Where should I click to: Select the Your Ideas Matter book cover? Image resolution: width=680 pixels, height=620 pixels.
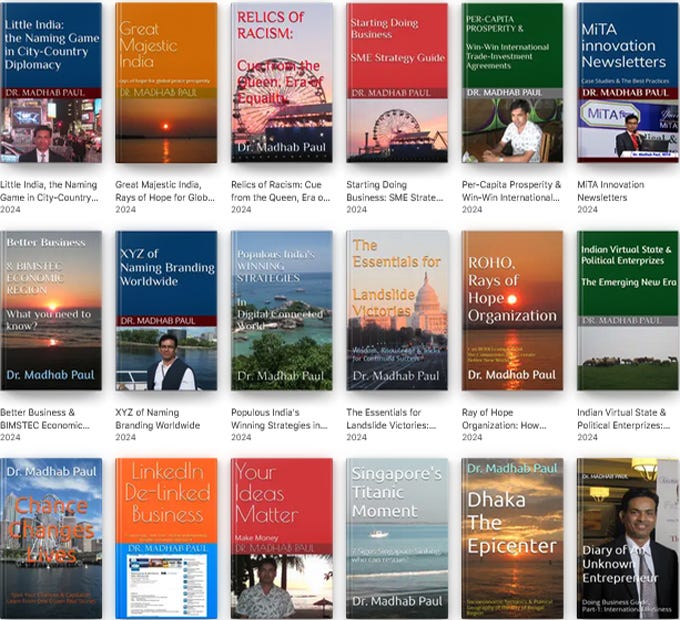point(282,538)
